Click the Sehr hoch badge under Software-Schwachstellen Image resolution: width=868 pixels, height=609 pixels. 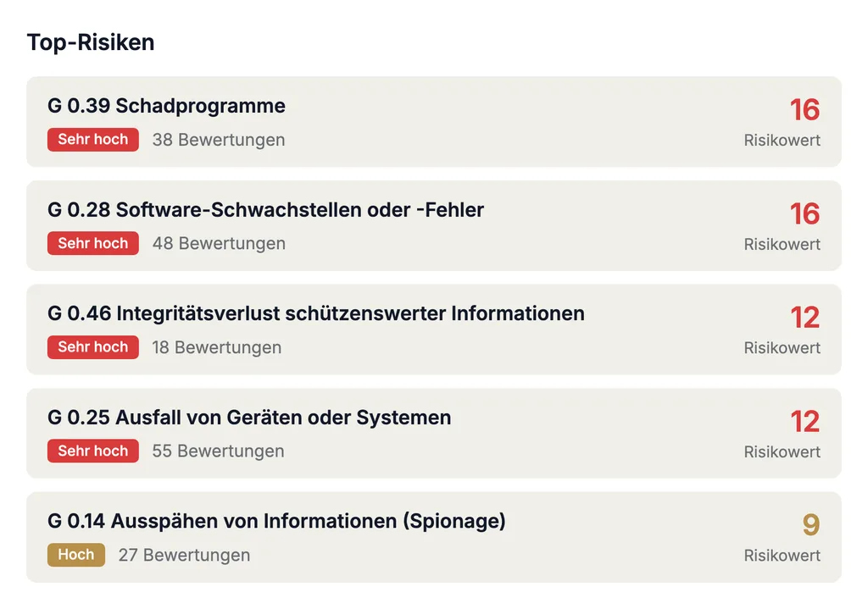tap(93, 243)
